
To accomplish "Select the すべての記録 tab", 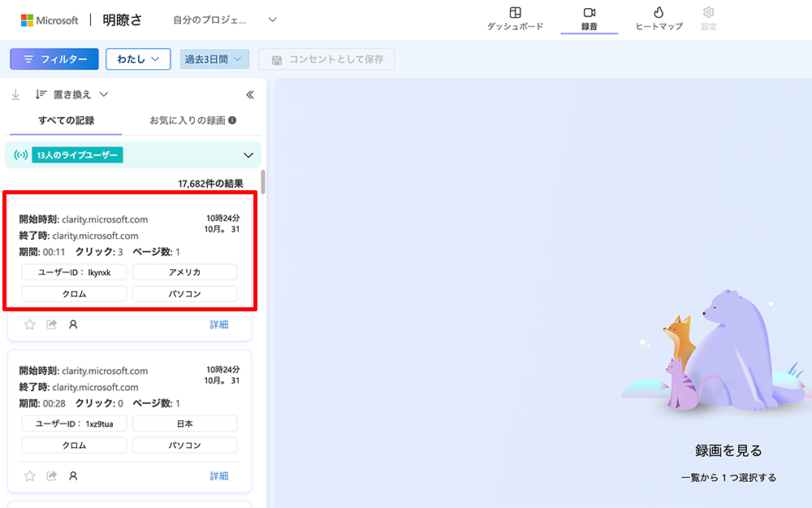I will 66,120.
